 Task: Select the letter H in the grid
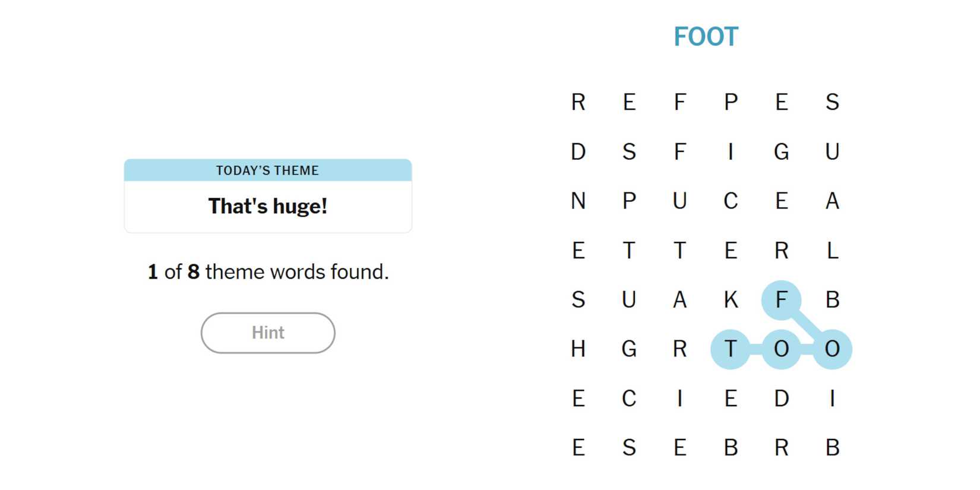pyautogui.click(x=578, y=349)
